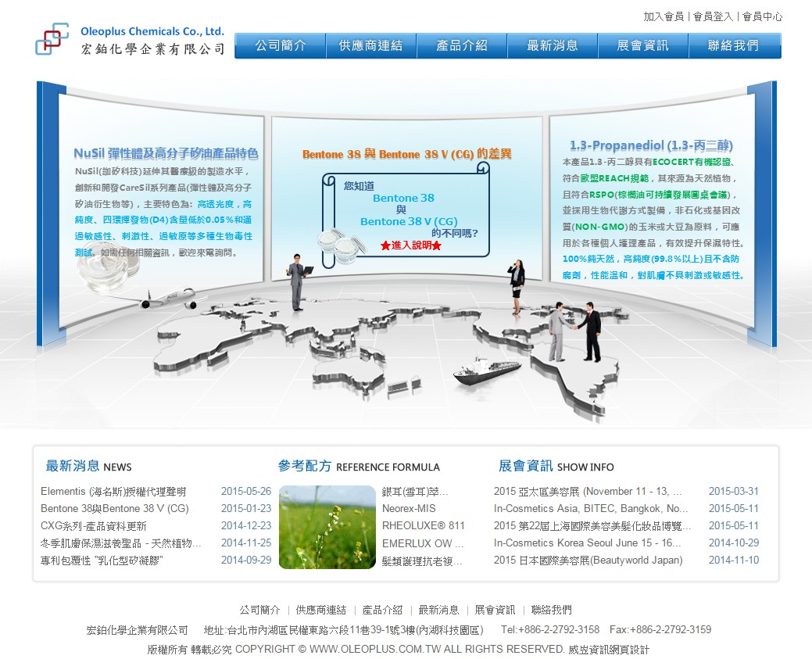Screen dimensions: 812x659
Task: Click footer link 產品介紹
Action: pyautogui.click(x=382, y=610)
